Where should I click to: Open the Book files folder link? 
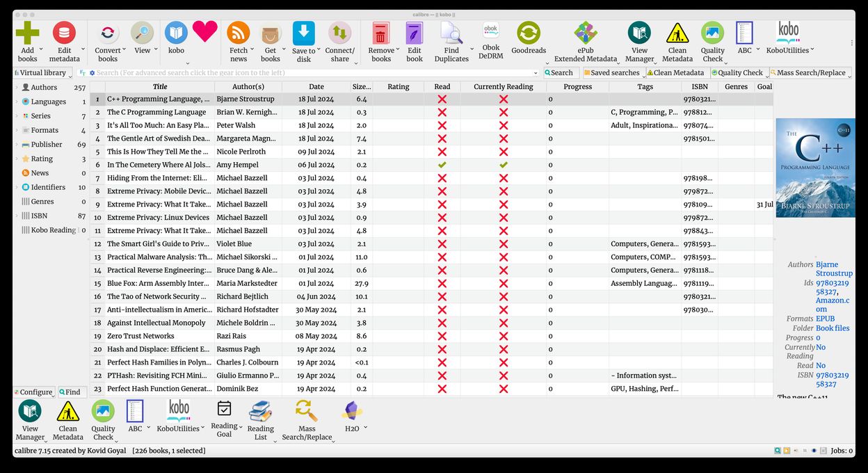click(833, 328)
